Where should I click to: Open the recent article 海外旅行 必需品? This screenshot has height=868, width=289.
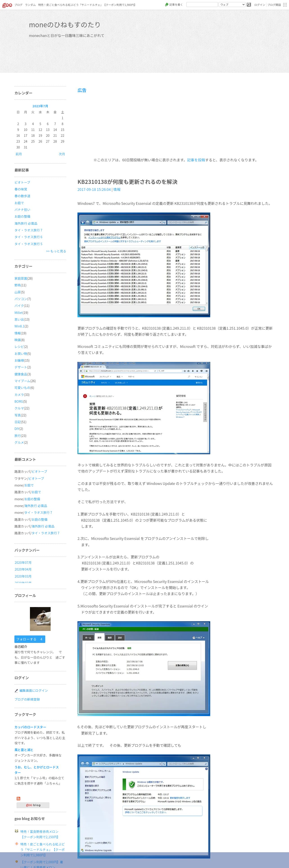pyautogui.click(x=26, y=223)
